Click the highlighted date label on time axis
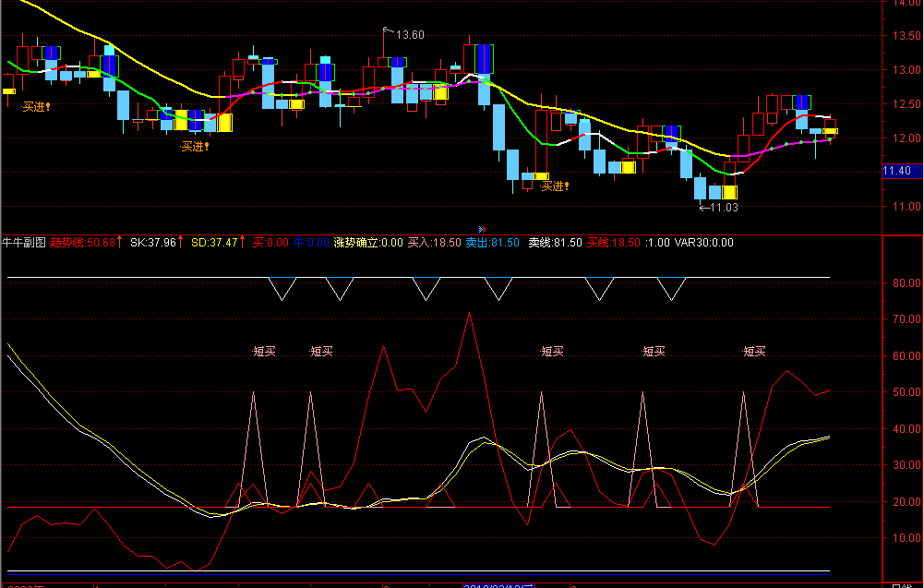 pos(498,585)
